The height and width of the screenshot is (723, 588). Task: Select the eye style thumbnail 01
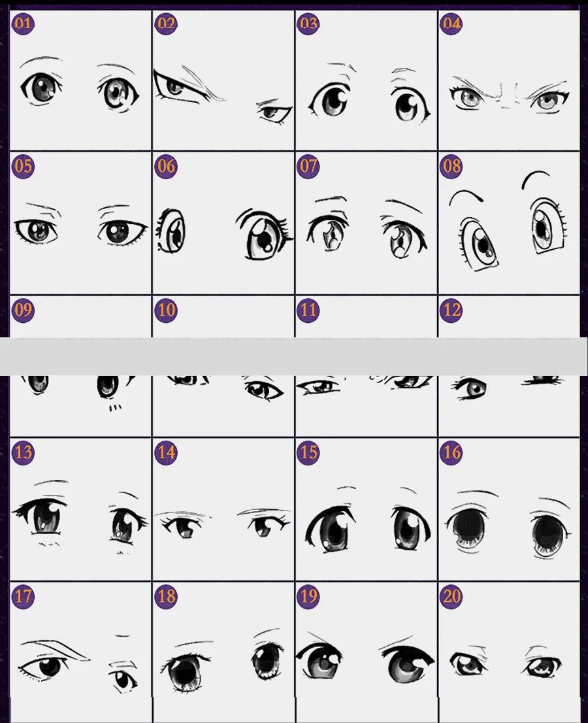80,80
